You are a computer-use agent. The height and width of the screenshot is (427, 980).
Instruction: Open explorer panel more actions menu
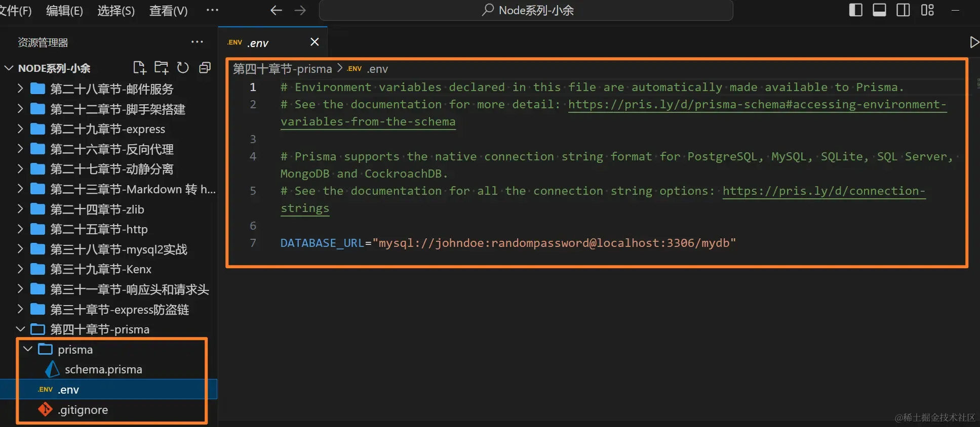197,42
